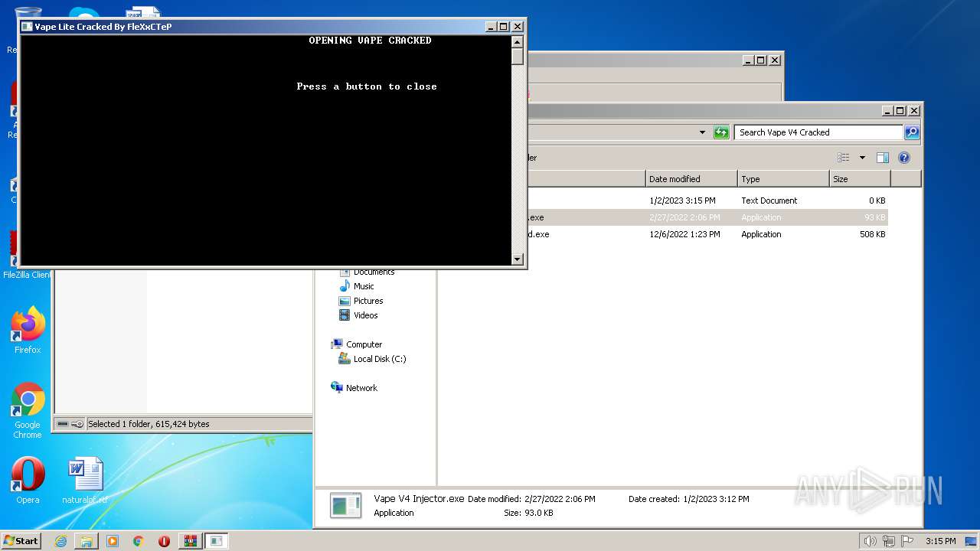Image resolution: width=980 pixels, height=551 pixels.
Task: Sort files by the Size column
Action: (860, 179)
